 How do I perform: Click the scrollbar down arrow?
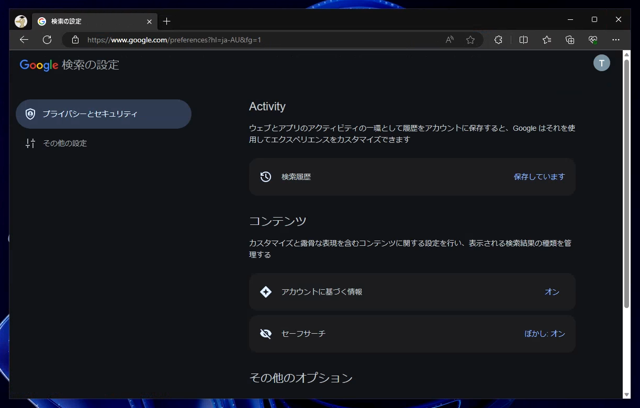click(627, 395)
